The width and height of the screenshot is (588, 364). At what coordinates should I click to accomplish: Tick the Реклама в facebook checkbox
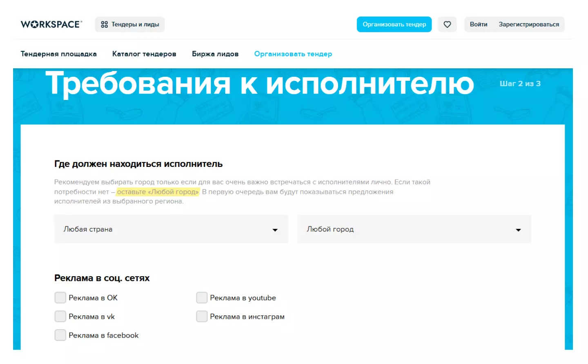[60, 335]
